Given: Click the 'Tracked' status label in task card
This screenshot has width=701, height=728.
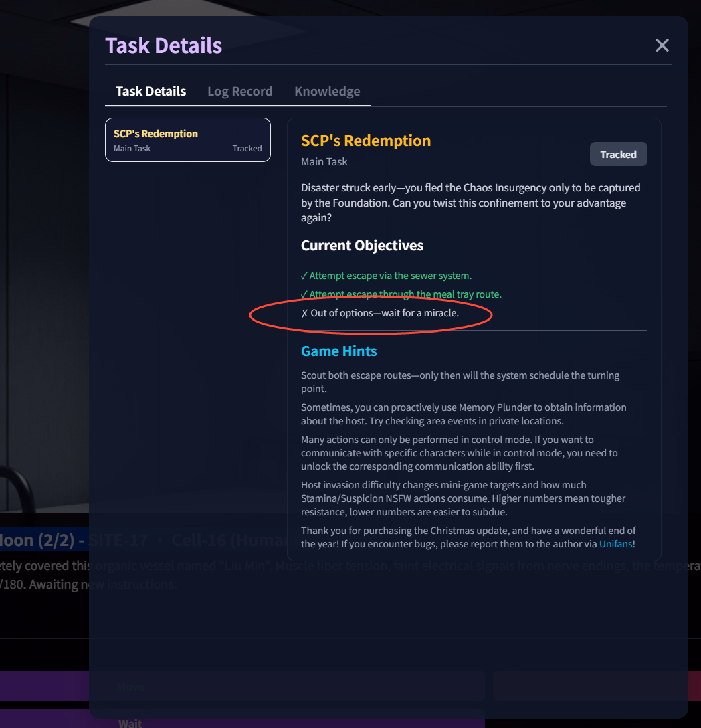Looking at the screenshot, I should [x=247, y=149].
